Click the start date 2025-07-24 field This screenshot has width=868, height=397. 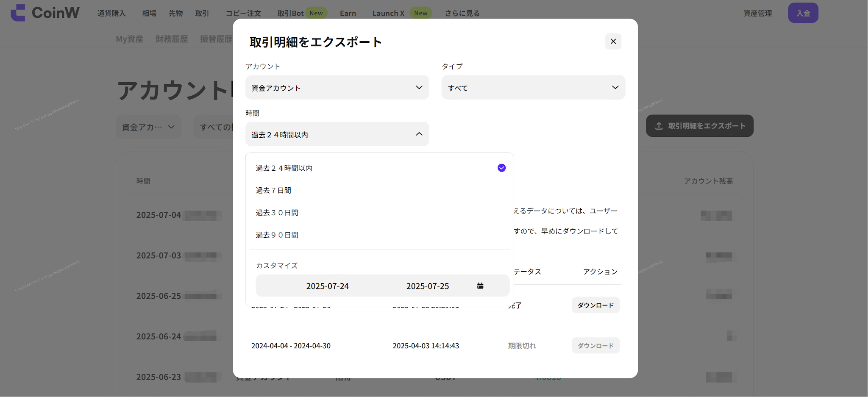(328, 286)
